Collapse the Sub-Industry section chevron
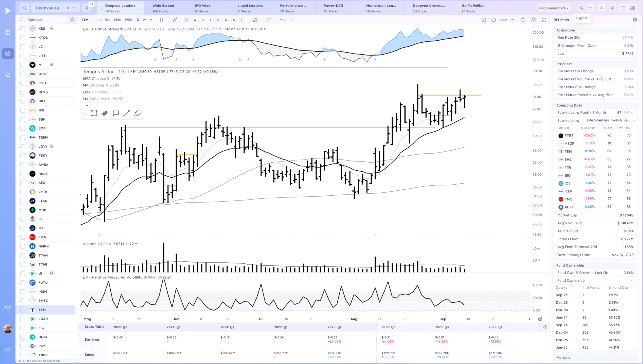The height and width of the screenshot is (364, 643). 634,120
